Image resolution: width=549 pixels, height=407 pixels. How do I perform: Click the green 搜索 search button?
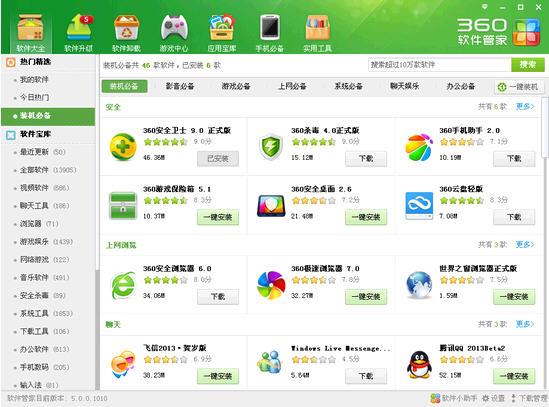(528, 65)
